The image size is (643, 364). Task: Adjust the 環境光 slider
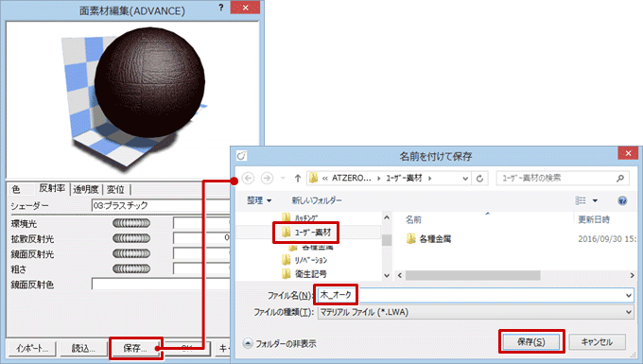(x=131, y=223)
